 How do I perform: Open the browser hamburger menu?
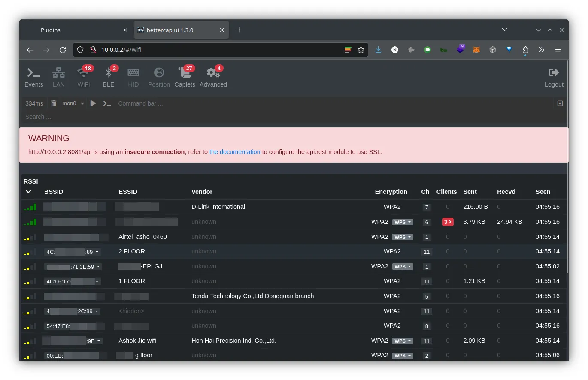(558, 50)
